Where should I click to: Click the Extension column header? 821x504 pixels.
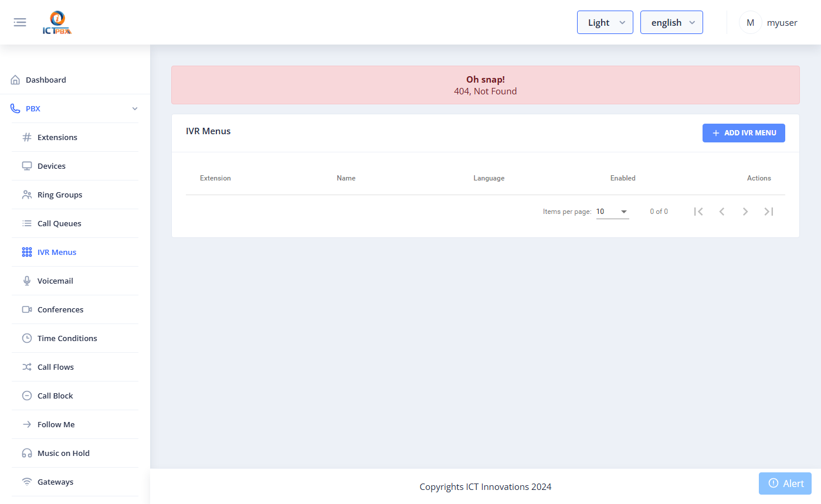coord(215,178)
